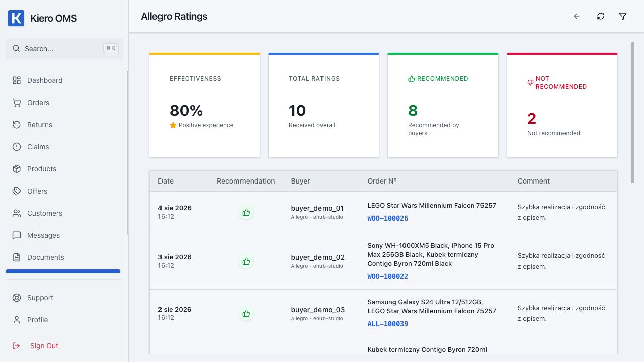Click date 3 sie 2026
Image resolution: width=644 pixels, height=362 pixels.
(175, 257)
